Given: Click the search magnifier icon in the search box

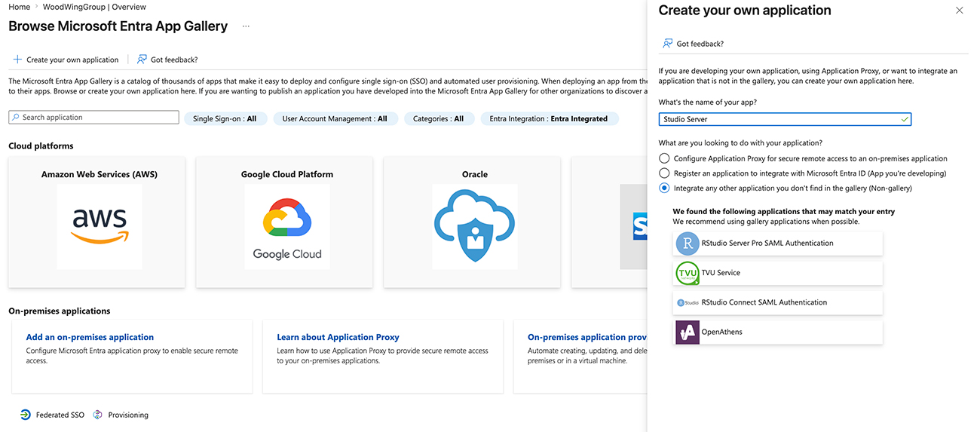Looking at the screenshot, I should pos(16,118).
